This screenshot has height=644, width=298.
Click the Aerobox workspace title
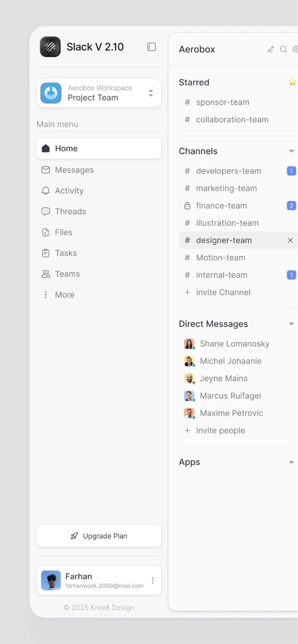click(197, 49)
